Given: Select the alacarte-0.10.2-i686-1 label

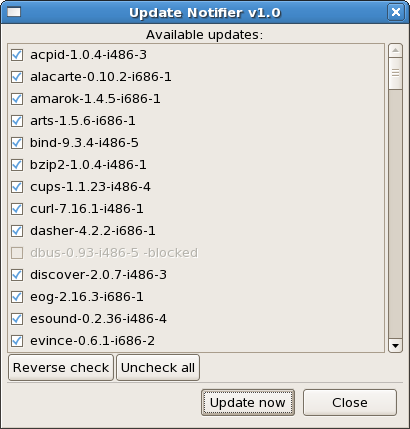Looking at the screenshot, I should tap(101, 77).
